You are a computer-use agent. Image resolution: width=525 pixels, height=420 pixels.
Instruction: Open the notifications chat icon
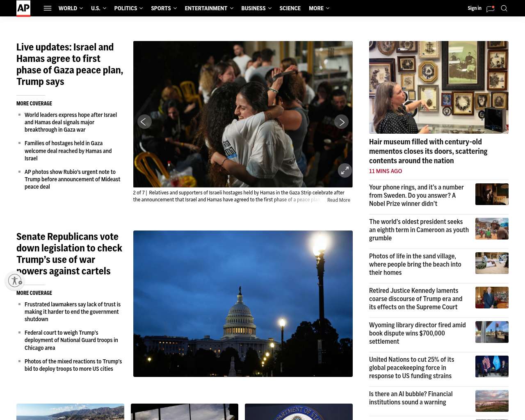tap(490, 9)
